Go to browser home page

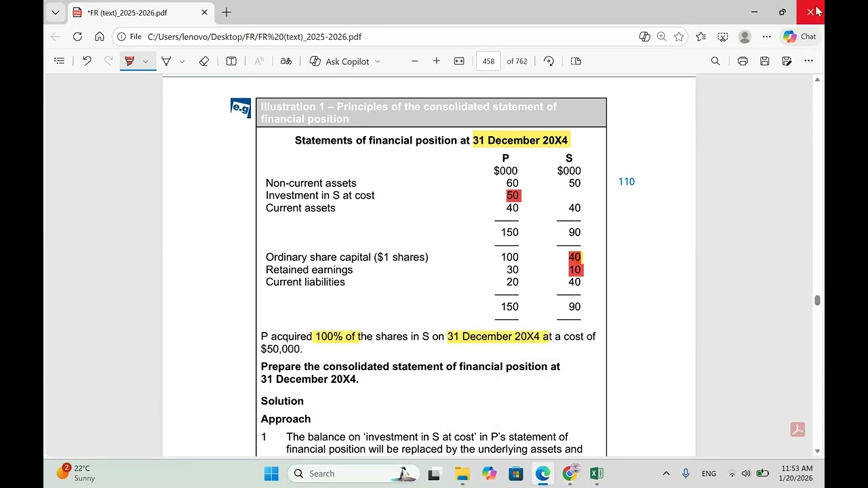(x=100, y=37)
